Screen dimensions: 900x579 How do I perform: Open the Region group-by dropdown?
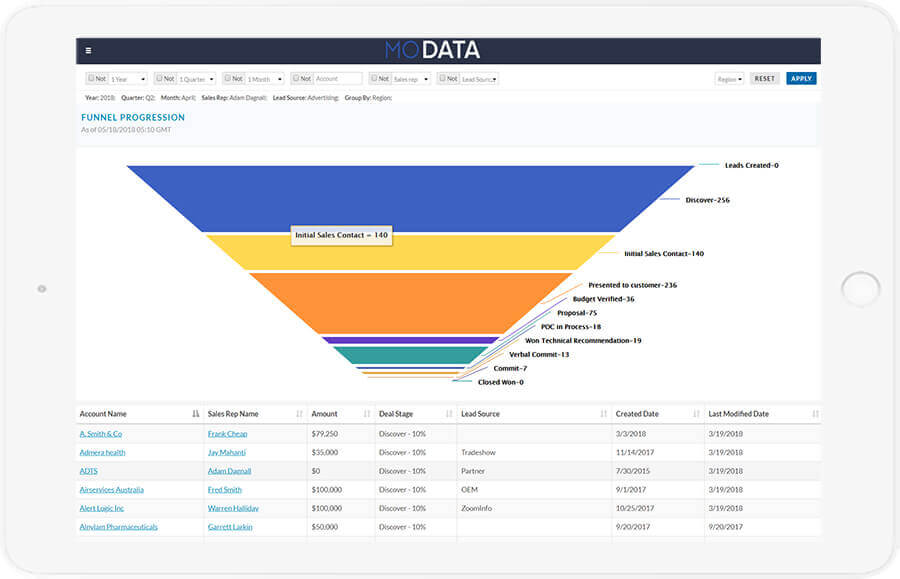729,79
